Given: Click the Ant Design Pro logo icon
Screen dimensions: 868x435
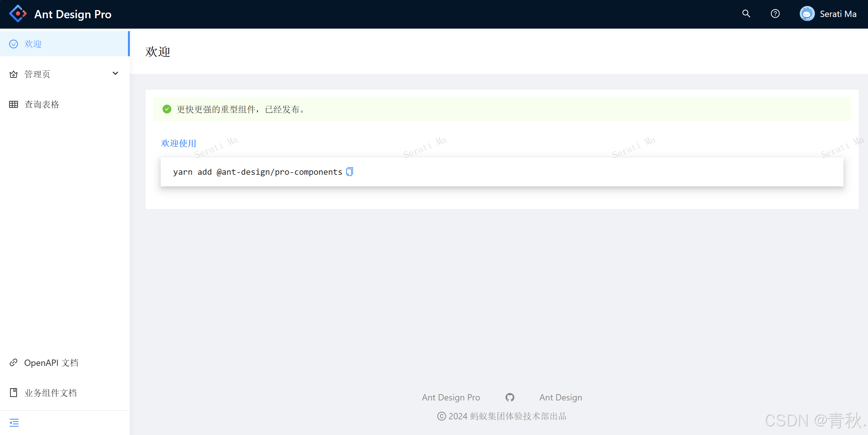Looking at the screenshot, I should [x=18, y=14].
